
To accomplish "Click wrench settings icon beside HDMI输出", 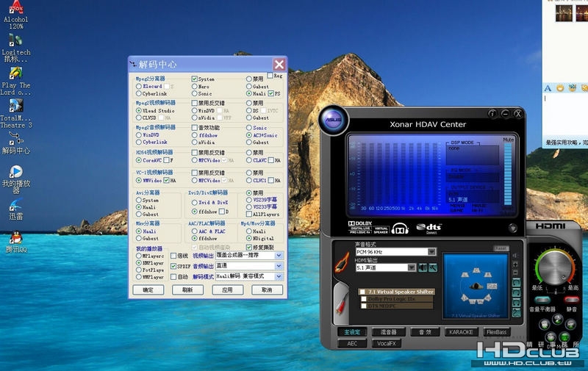I will 433,267.
